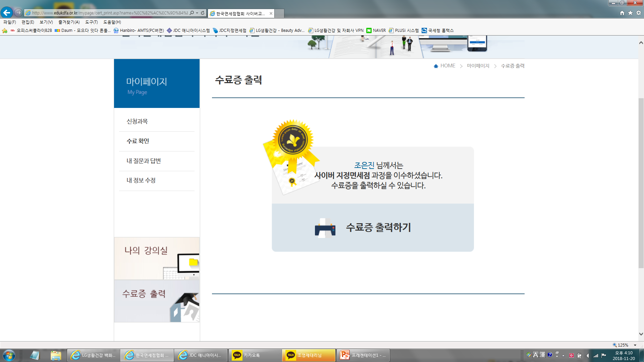
Task: Open address bar search dropdown arrow
Action: [x=197, y=13]
